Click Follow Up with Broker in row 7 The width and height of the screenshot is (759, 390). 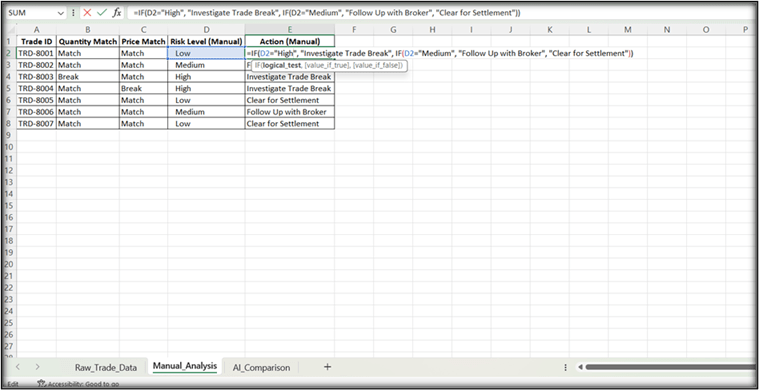pos(289,112)
